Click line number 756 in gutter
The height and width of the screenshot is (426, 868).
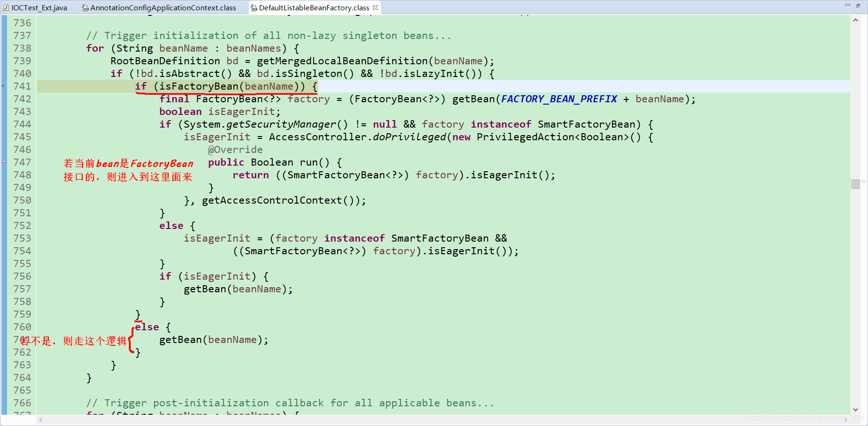tap(22, 276)
